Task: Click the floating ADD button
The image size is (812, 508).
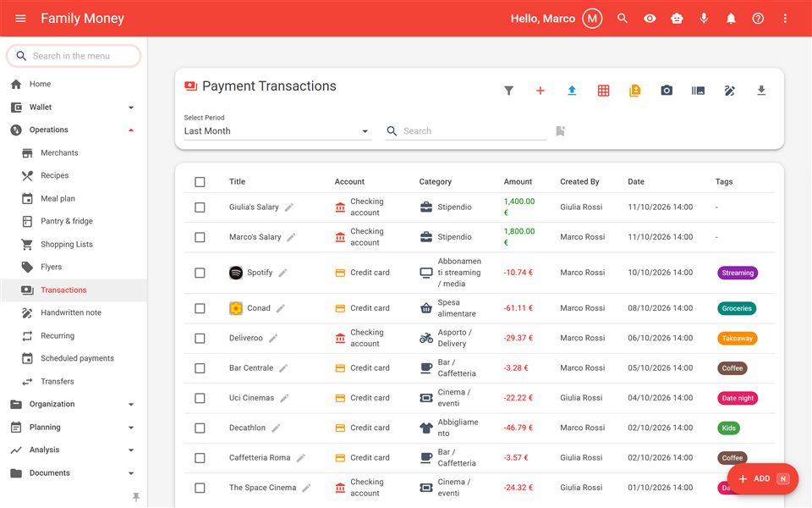Action: pos(762,479)
